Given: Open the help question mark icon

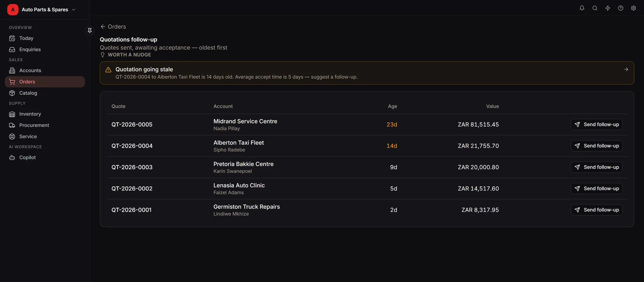Looking at the screenshot, I should (x=620, y=8).
